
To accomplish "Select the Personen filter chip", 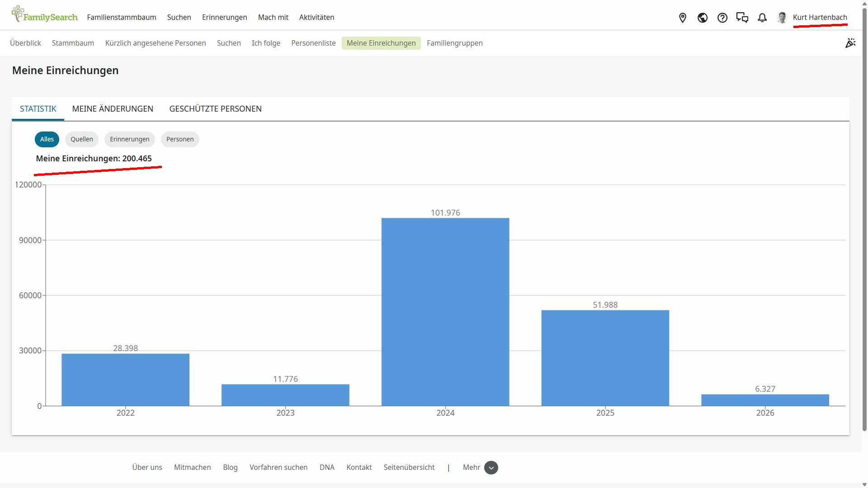I will 180,139.
